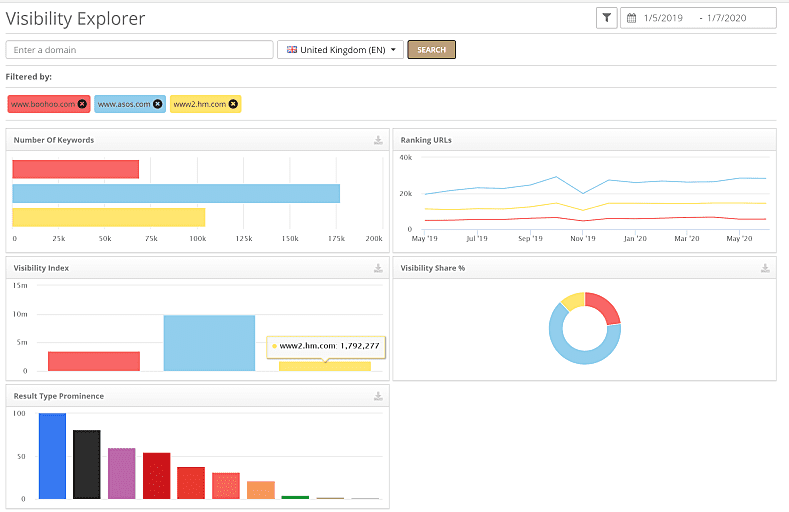Click the SEARCH button
789x512 pixels.
click(x=431, y=50)
